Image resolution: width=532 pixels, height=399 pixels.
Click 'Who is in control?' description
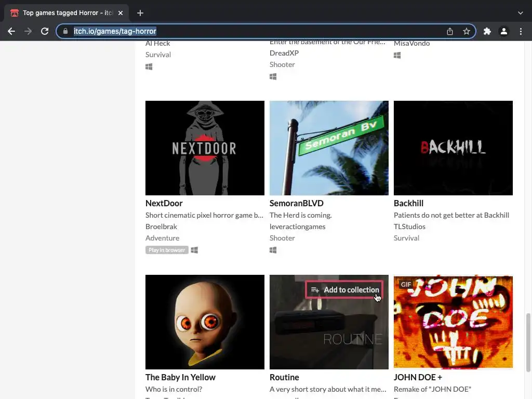point(174,389)
